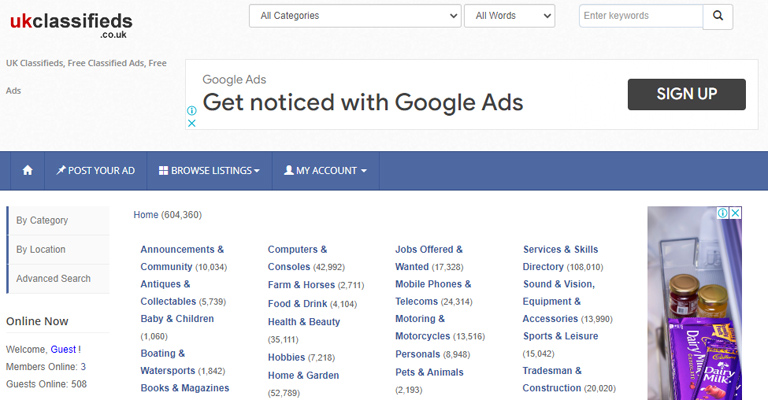Click the magnifying glass search button

(x=717, y=16)
